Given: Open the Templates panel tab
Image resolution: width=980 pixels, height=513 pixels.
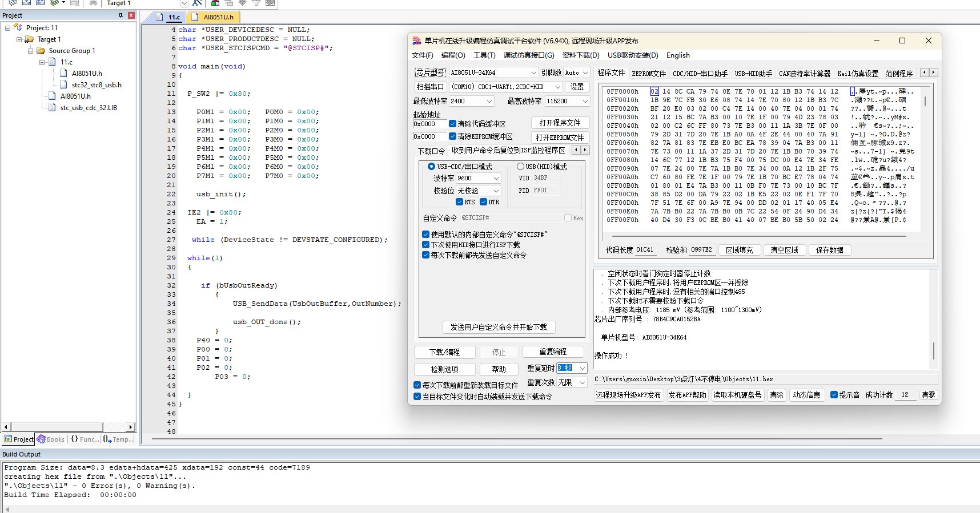Looking at the screenshot, I should point(118,439).
